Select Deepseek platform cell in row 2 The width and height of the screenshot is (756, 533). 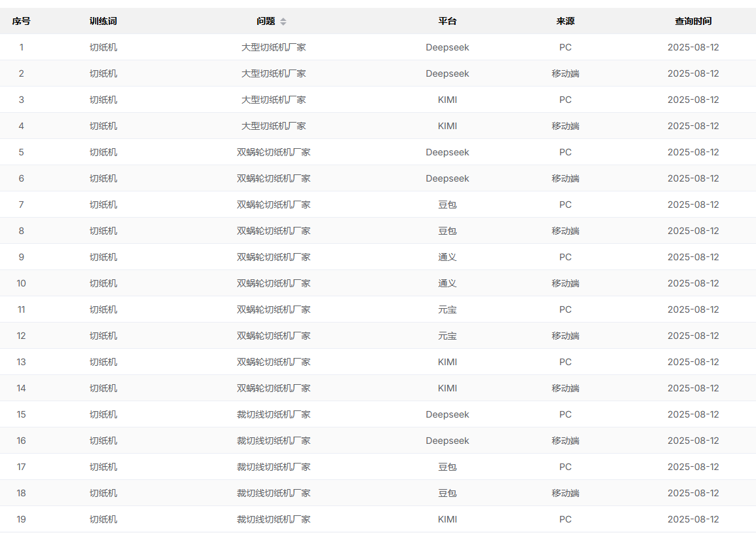(x=447, y=73)
